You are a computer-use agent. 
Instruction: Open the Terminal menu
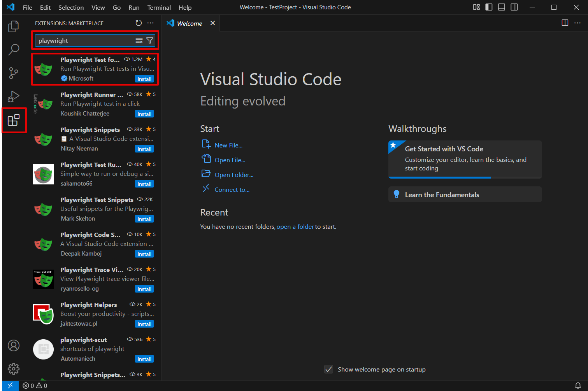(159, 7)
